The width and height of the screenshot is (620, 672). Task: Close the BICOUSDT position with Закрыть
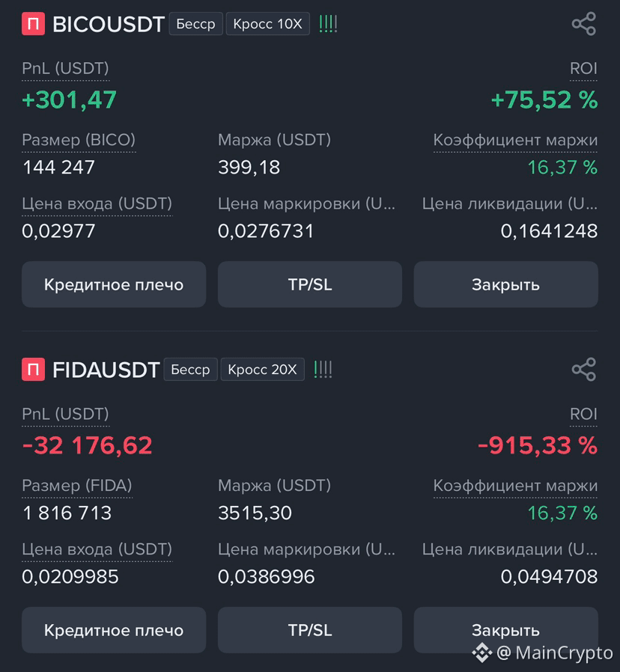(506, 284)
